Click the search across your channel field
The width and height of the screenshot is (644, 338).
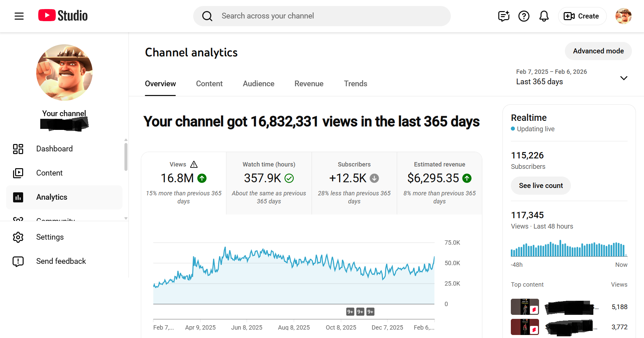[322, 16]
